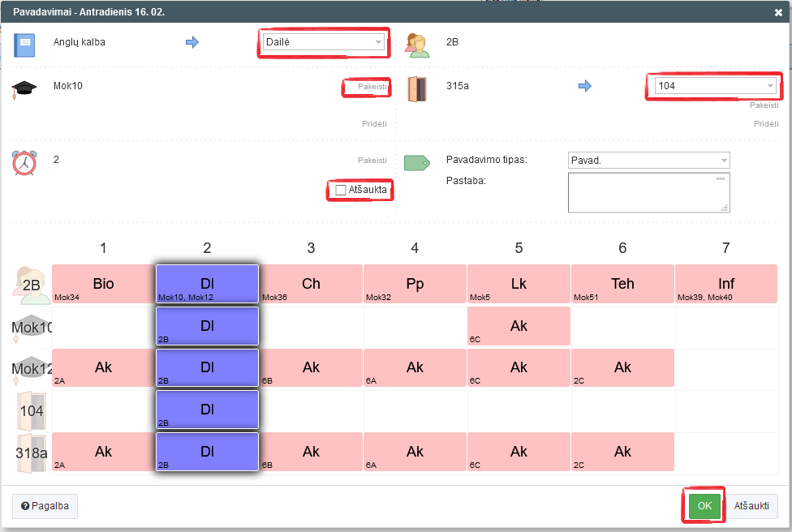Select the Lk lesson with Mok5
The width and height of the screenshot is (792, 532).
coord(519,284)
